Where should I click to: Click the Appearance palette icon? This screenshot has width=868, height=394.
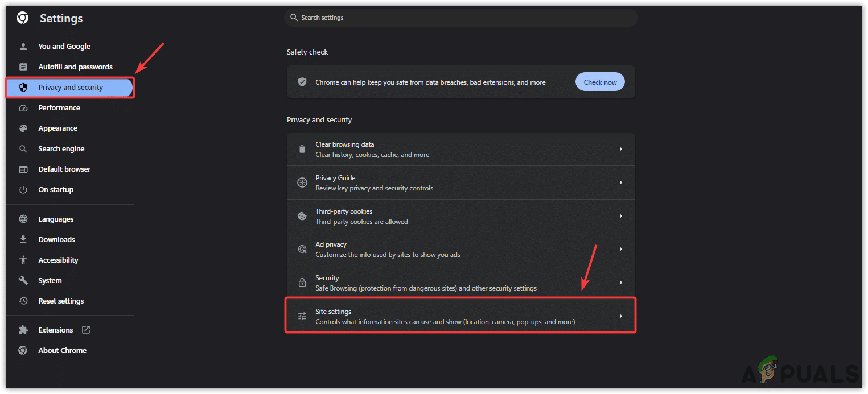23,128
